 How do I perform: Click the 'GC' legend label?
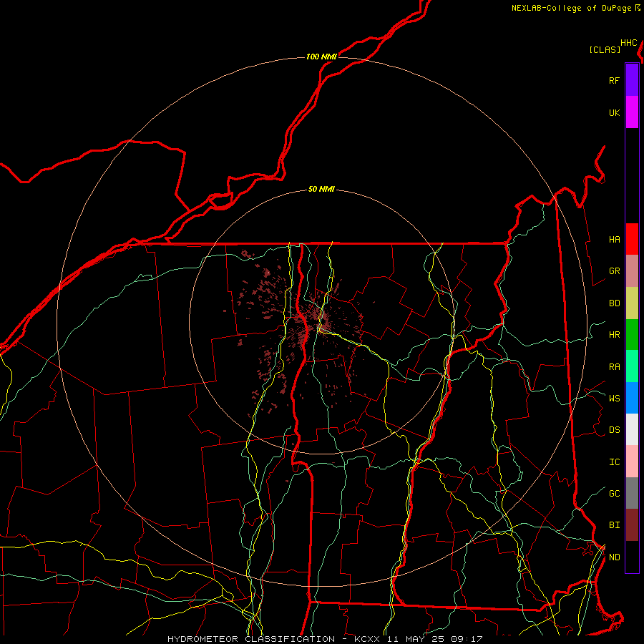coord(614,493)
